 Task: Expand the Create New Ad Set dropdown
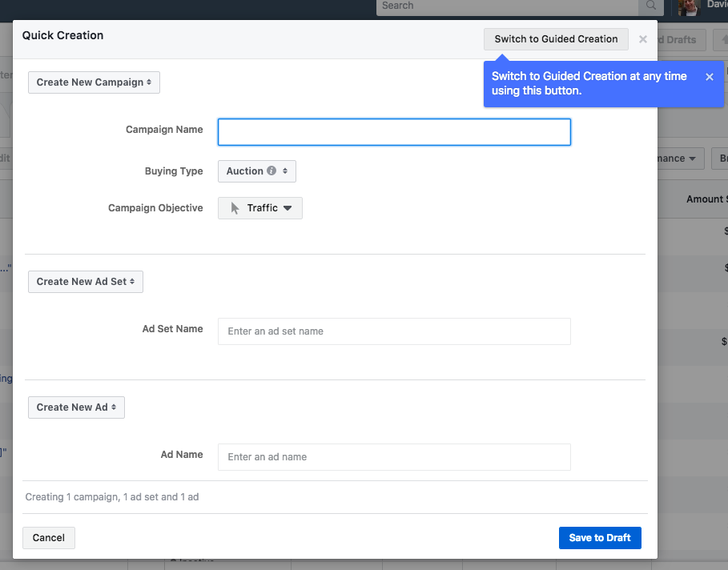[x=86, y=282]
